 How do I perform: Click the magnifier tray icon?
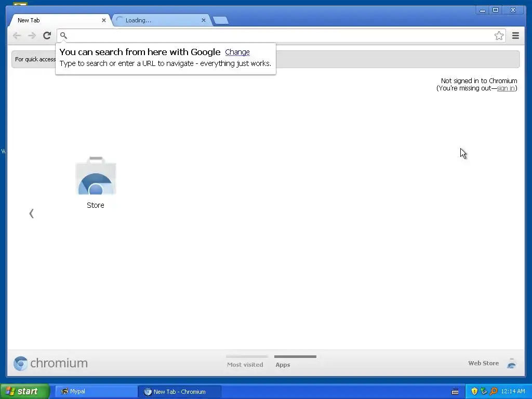click(x=494, y=391)
